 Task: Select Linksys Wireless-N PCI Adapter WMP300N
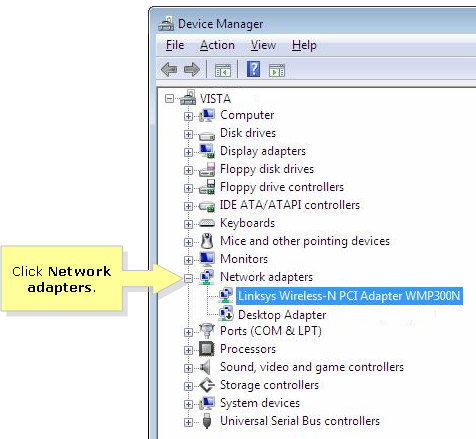pos(349,296)
